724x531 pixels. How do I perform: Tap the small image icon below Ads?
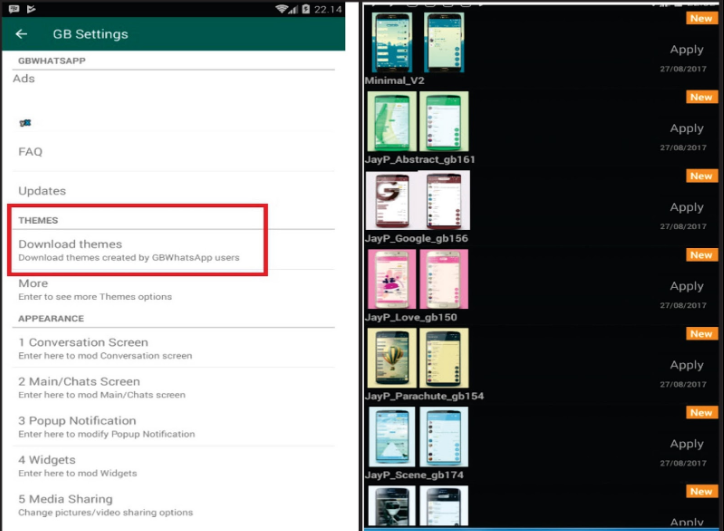(25, 123)
